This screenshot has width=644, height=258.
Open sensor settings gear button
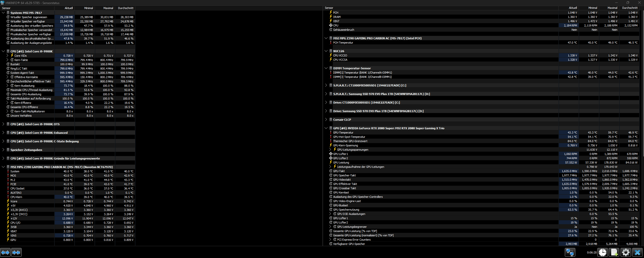coord(626,252)
